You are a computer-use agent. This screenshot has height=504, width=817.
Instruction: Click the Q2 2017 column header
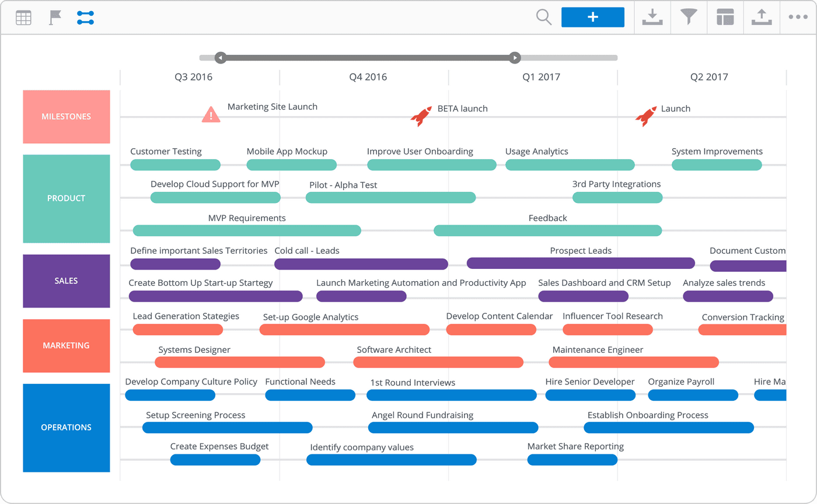click(709, 77)
